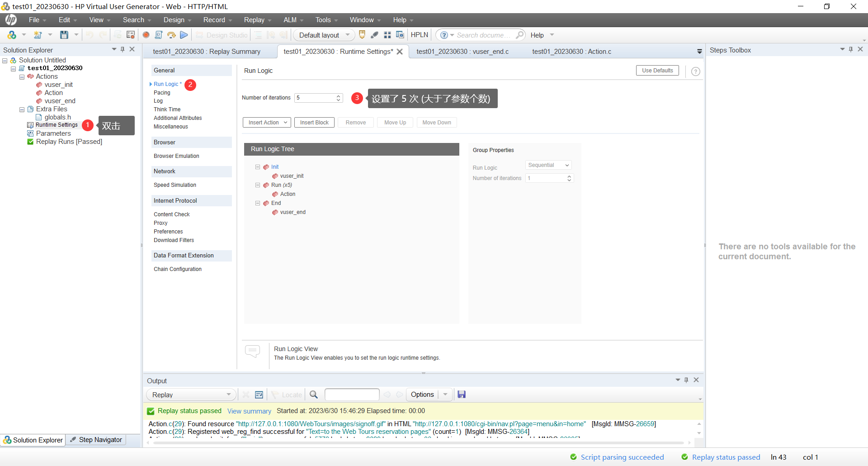Open the tab list overflow dropdown
Screen dimensions: 868x466
pyautogui.click(x=699, y=52)
